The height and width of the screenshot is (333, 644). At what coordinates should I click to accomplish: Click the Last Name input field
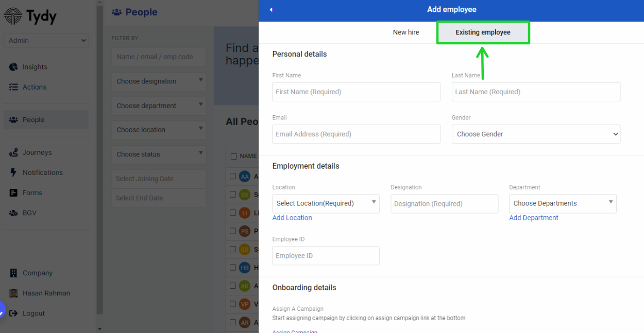click(x=536, y=92)
